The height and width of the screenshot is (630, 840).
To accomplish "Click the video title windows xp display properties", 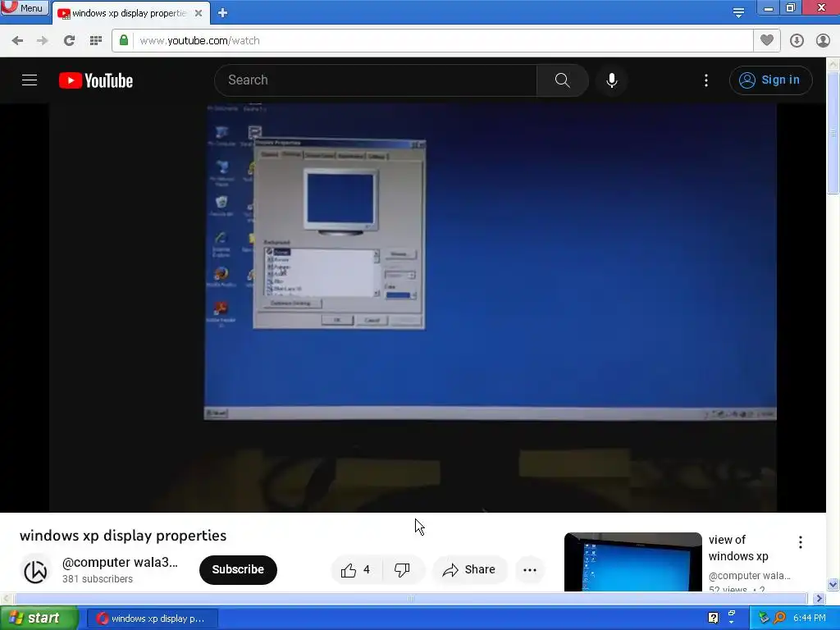I will tap(123, 536).
